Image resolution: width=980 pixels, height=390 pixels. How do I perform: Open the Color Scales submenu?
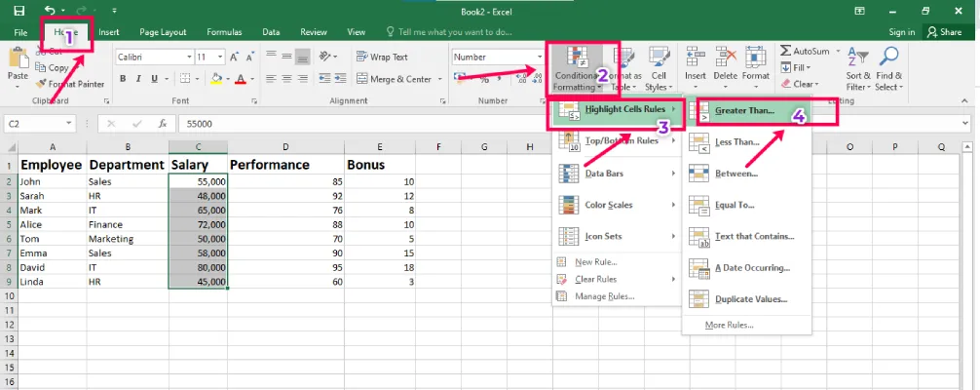point(617,205)
